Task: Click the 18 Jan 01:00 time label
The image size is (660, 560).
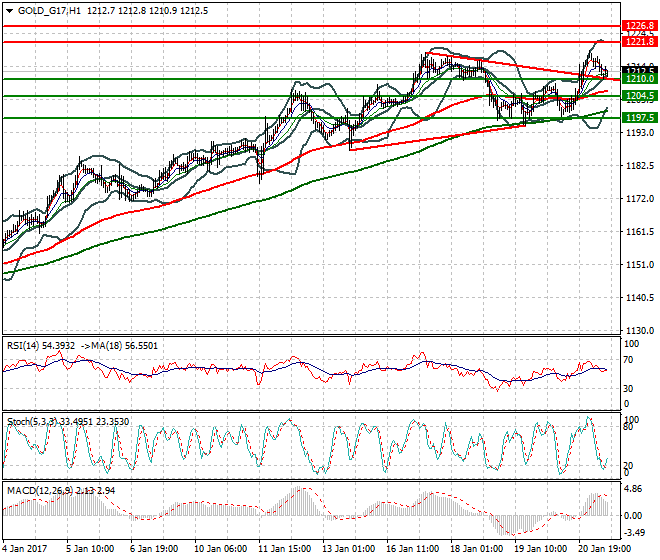Action: [x=476, y=549]
